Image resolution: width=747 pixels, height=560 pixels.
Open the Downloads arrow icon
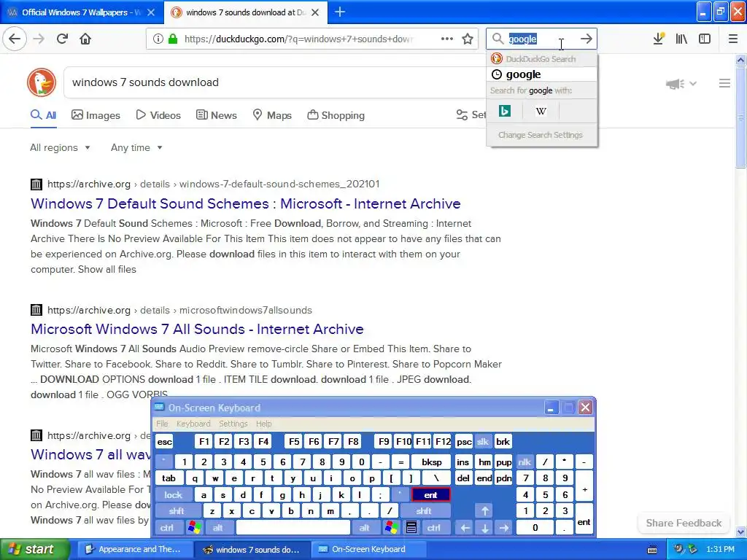pos(659,39)
